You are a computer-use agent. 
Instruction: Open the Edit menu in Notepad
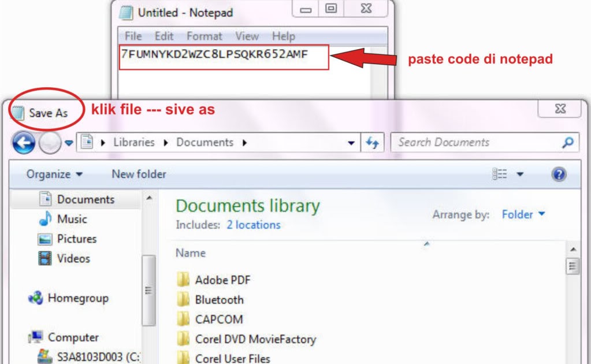pyautogui.click(x=164, y=36)
